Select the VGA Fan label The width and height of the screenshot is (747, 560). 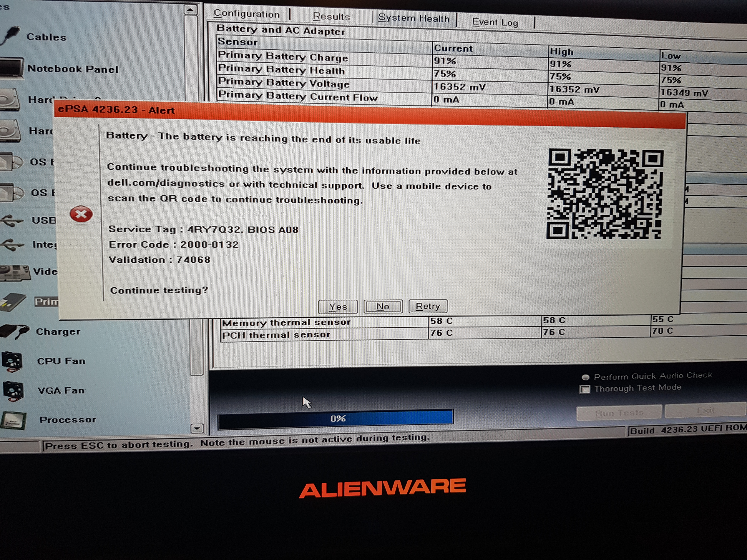coord(61,391)
